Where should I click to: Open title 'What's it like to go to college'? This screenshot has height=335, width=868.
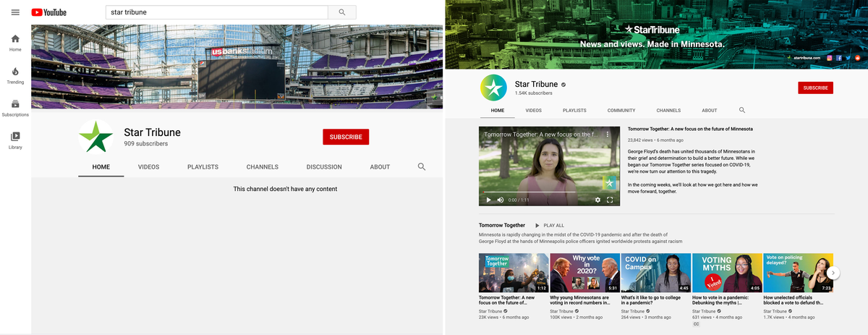point(650,300)
